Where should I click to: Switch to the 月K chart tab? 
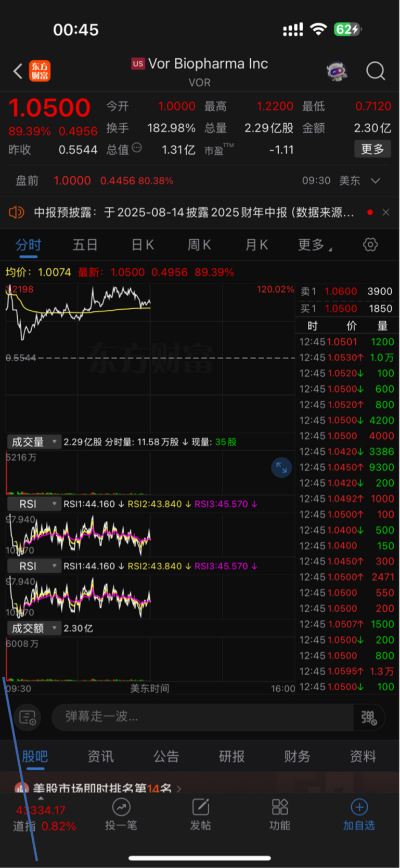coord(256,245)
